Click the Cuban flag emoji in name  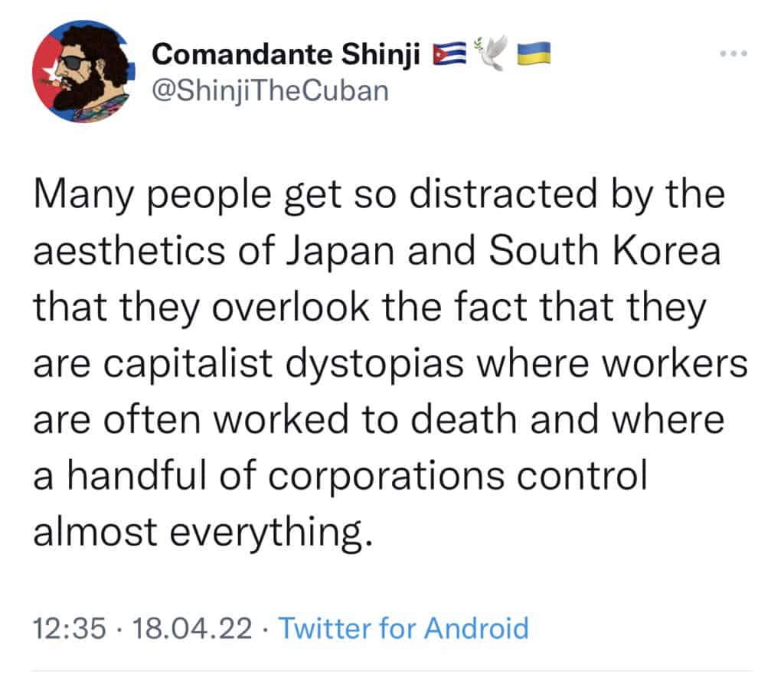click(x=449, y=54)
